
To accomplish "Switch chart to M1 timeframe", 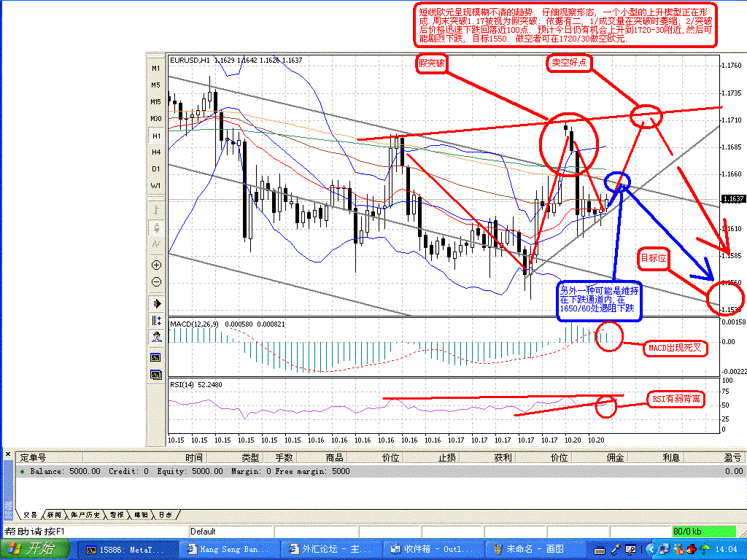I will pyautogui.click(x=156, y=68).
